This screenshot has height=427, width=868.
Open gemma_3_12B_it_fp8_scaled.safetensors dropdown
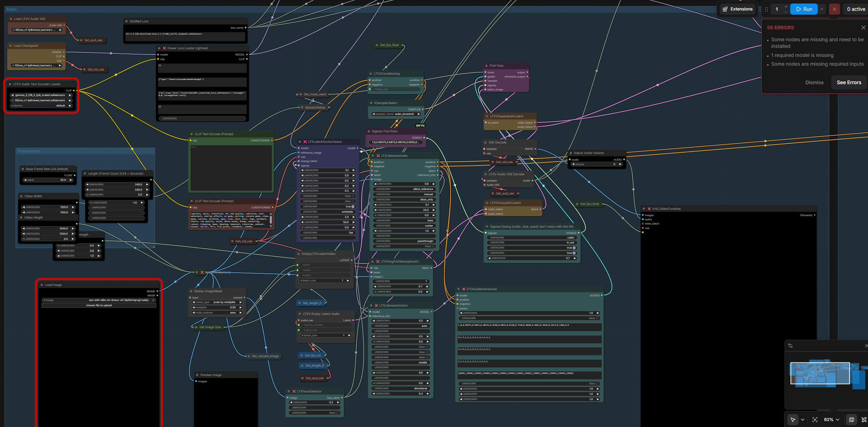41,95
